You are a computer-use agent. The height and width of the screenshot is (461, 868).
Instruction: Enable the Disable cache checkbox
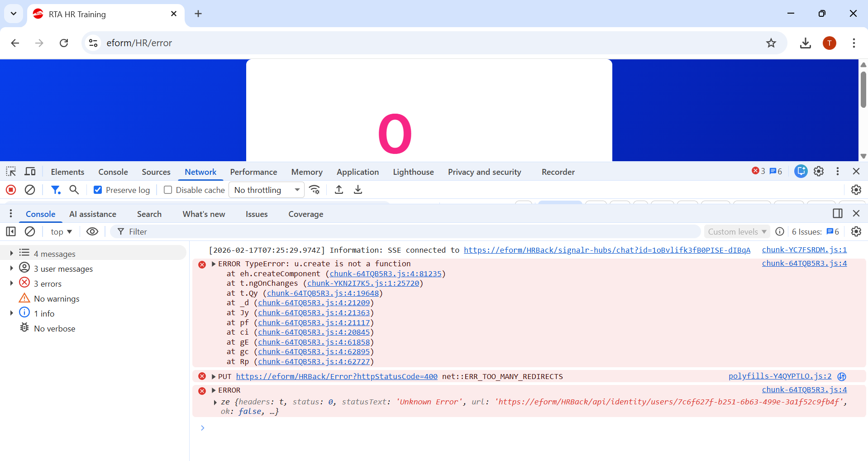168,190
